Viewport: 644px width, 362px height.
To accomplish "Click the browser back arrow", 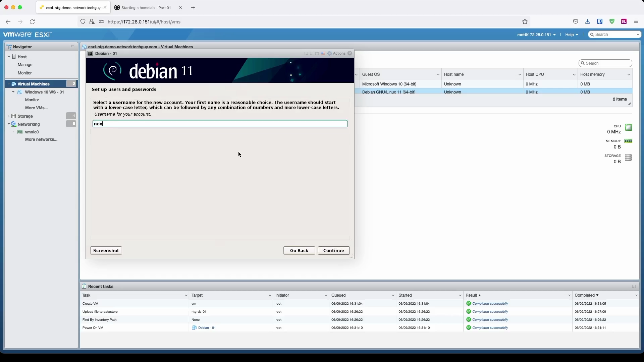I will tap(8, 22).
